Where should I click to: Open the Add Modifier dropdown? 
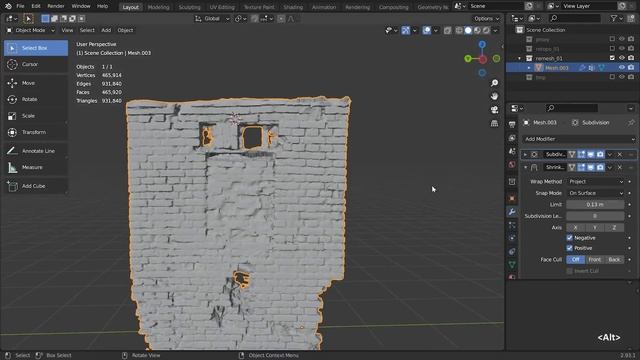point(579,139)
